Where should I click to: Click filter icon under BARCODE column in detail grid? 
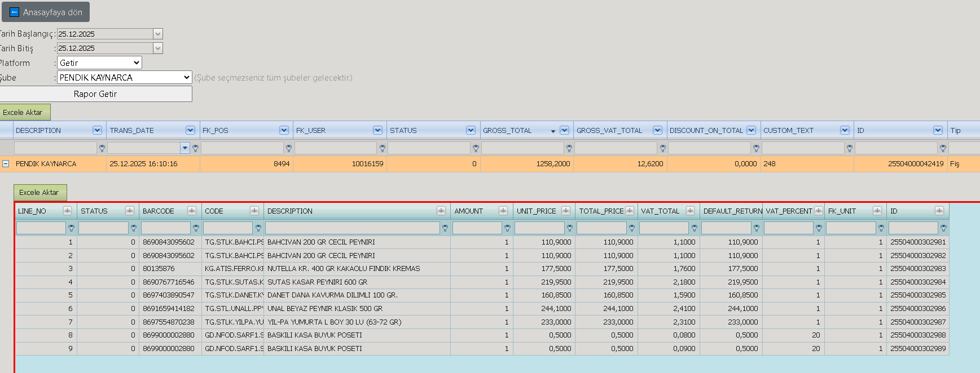point(196,228)
